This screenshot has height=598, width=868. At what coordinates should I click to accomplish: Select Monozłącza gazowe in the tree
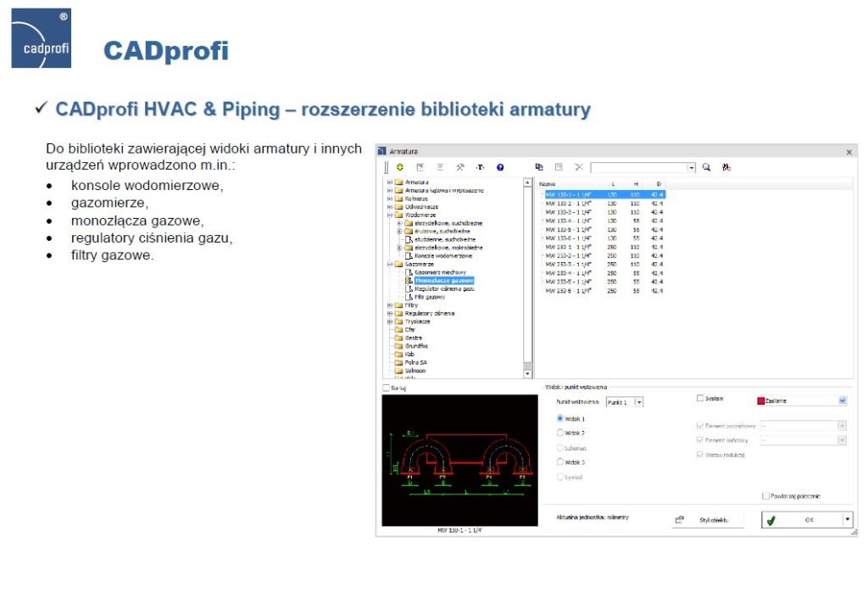[443, 280]
